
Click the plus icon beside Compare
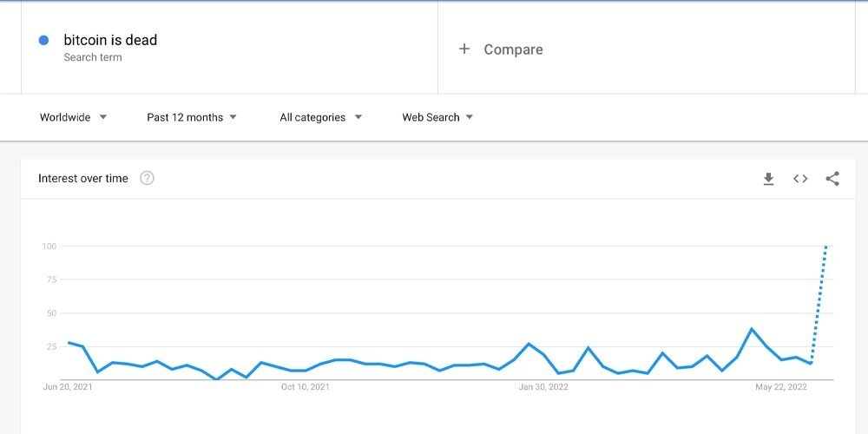click(x=464, y=49)
